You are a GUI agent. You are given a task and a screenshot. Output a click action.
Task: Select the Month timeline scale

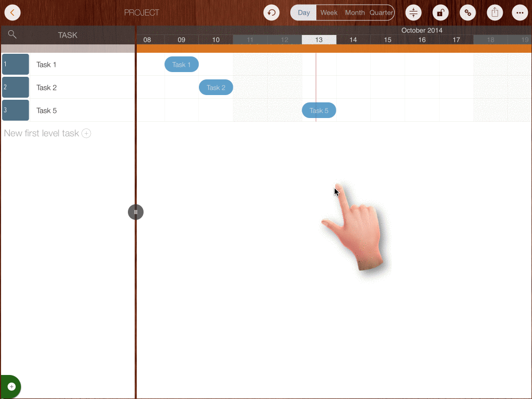coord(355,13)
